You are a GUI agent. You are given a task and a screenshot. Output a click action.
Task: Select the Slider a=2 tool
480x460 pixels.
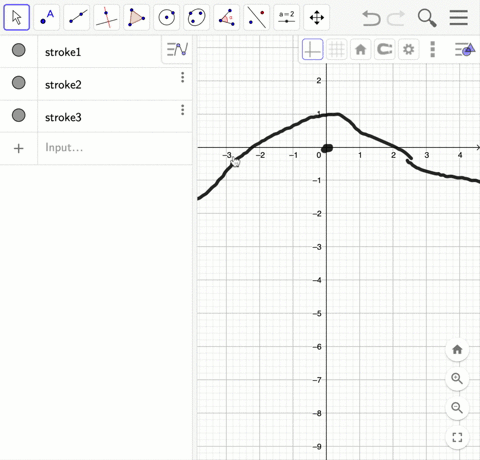tap(287, 17)
